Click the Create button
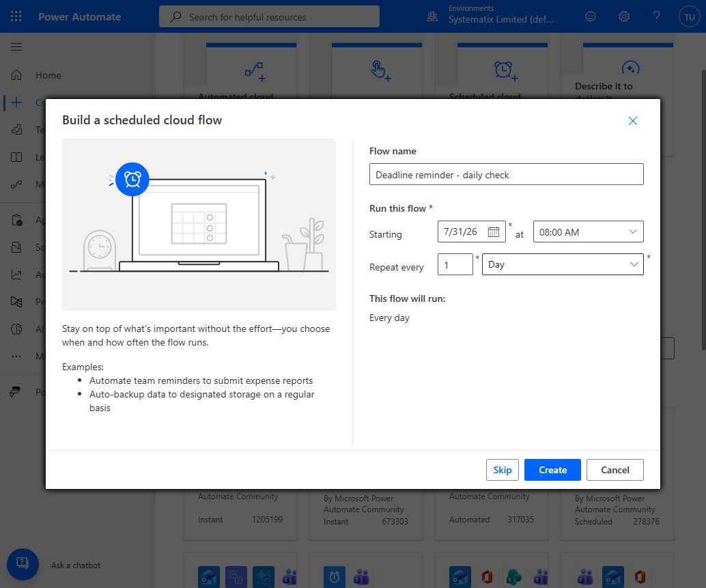 point(552,470)
